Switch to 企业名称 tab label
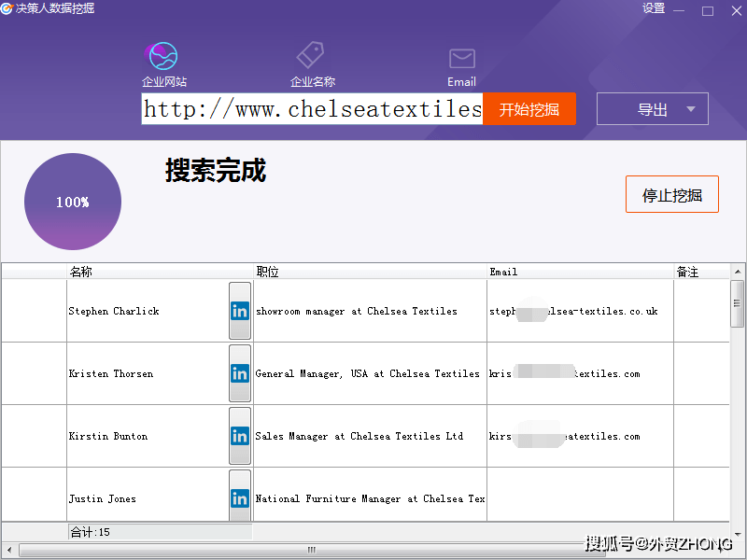The height and width of the screenshot is (560, 747). pyautogui.click(x=313, y=82)
